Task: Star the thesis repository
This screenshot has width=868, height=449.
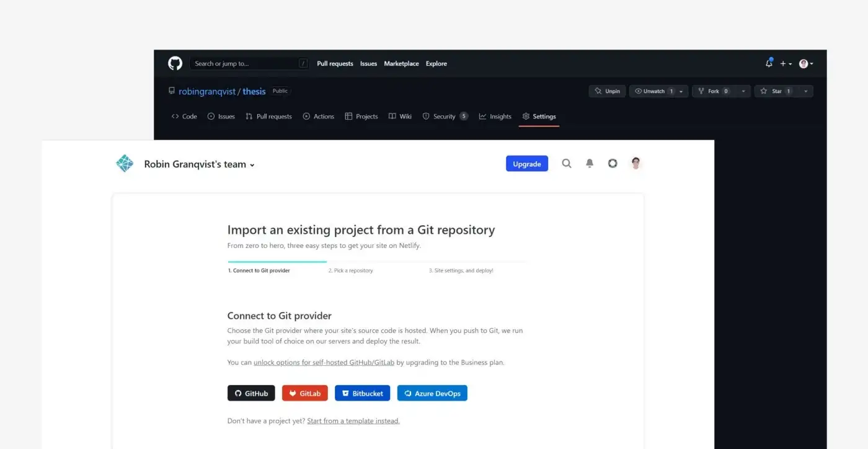Action: (776, 91)
